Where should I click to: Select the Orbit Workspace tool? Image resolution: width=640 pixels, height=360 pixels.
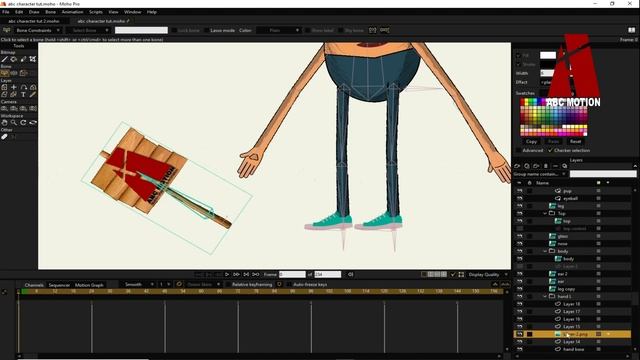tap(33, 122)
